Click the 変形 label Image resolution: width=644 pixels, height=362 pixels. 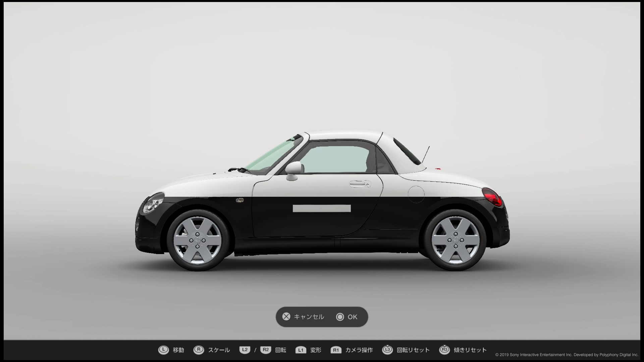tap(316, 350)
